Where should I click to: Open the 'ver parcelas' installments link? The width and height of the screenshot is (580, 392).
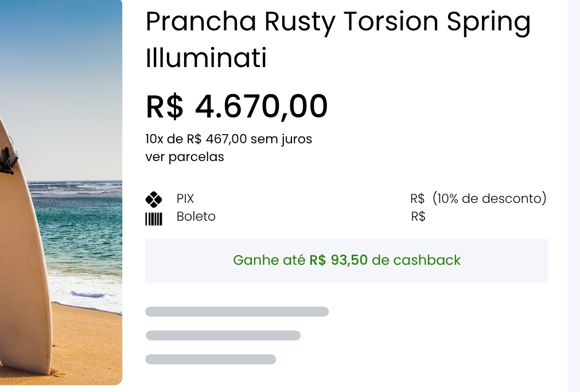tap(185, 157)
